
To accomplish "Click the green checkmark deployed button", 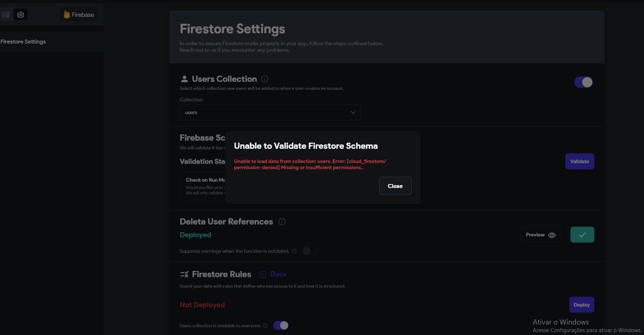I will click(582, 235).
